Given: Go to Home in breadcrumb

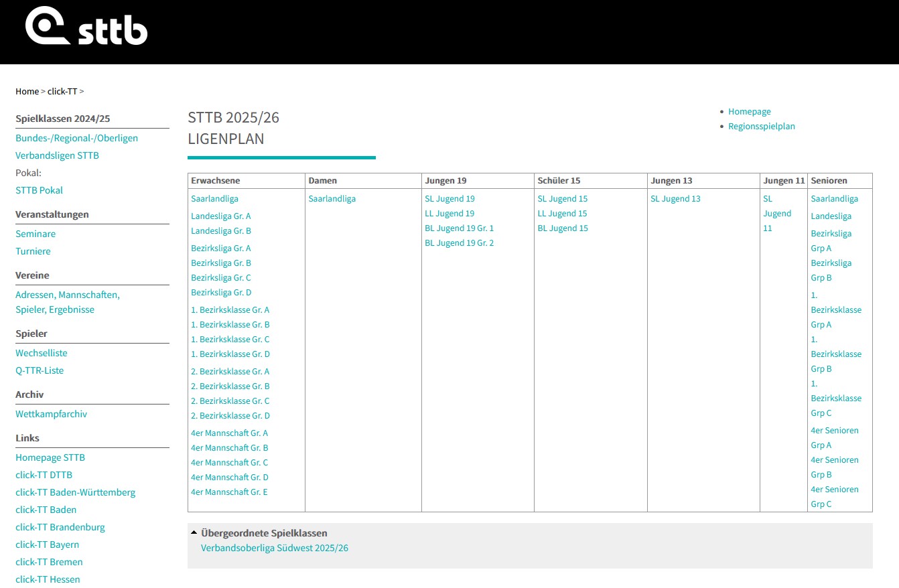Looking at the screenshot, I should click(27, 91).
